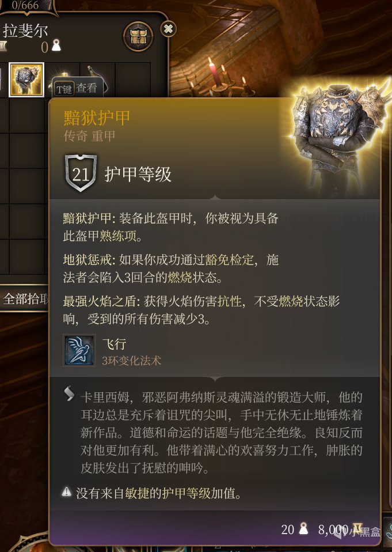The height and width of the screenshot is (552, 392).
Task: Close the 拉斐尔 loot panel
Action: click(169, 28)
